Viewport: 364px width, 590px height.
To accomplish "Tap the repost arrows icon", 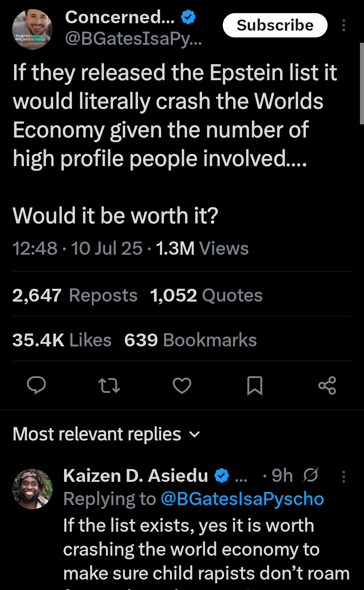I will point(109,385).
